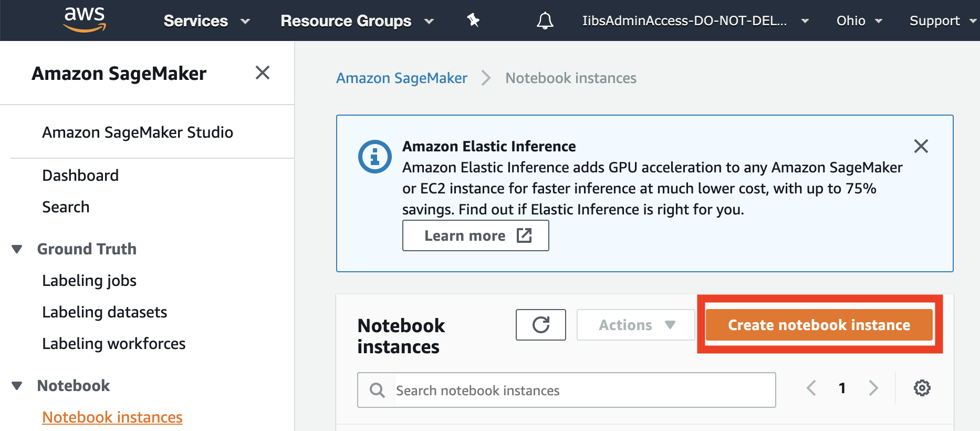The width and height of the screenshot is (980, 431).
Task: Refresh the notebook instances list
Action: click(540, 325)
